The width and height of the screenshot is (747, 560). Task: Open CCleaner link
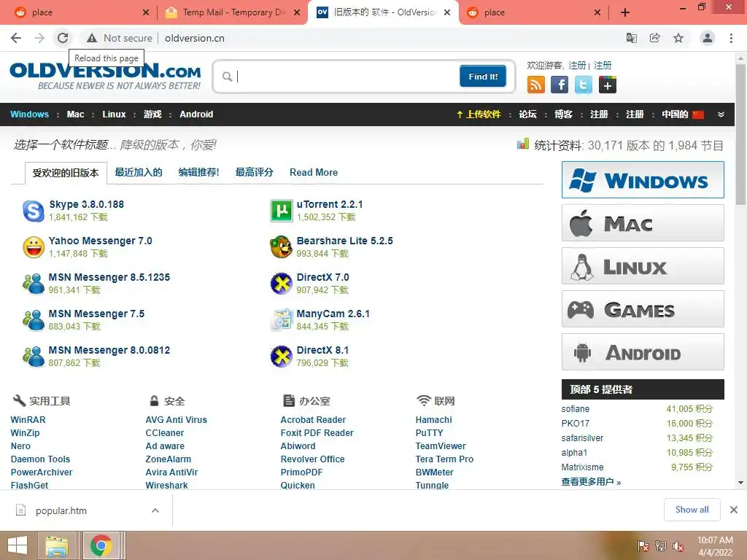click(x=164, y=433)
